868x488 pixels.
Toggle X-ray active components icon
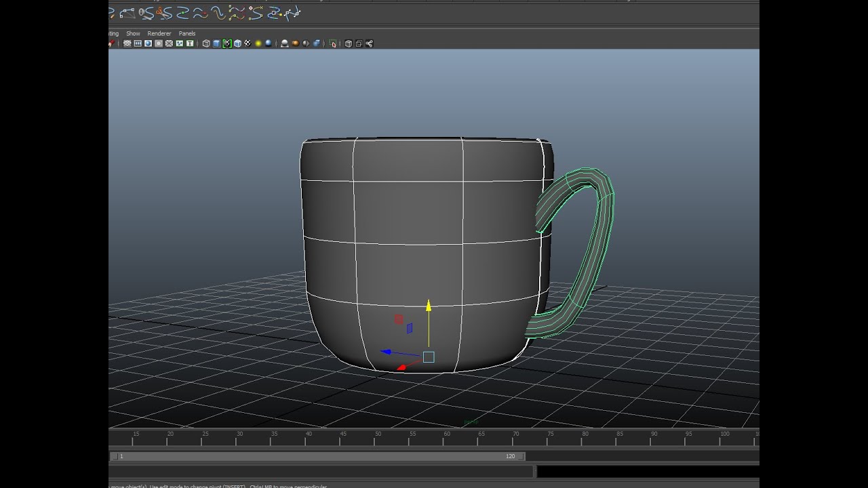(359, 43)
